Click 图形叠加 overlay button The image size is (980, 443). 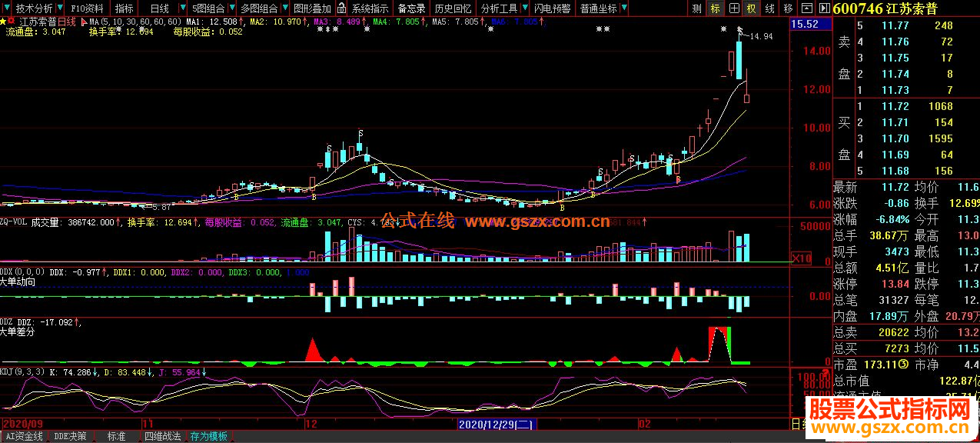tap(312, 8)
